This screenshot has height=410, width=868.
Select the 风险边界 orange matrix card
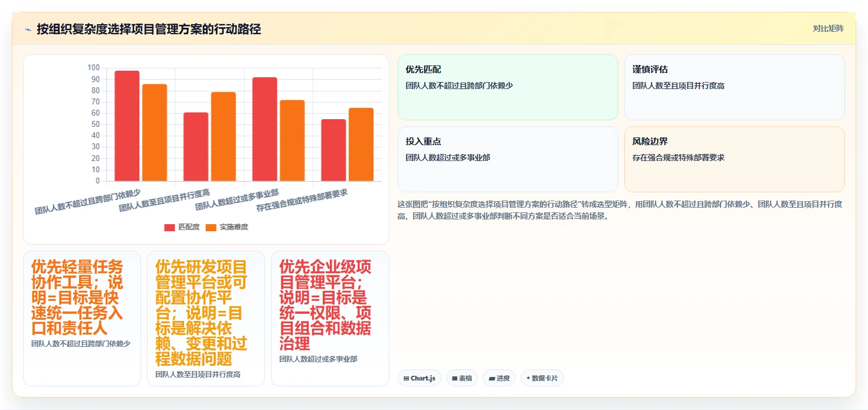click(x=735, y=159)
